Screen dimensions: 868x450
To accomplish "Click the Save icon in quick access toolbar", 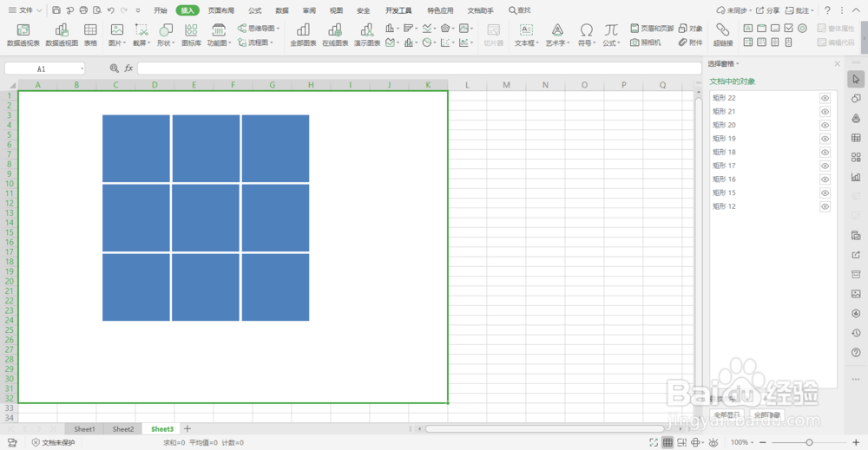I will [x=56, y=10].
